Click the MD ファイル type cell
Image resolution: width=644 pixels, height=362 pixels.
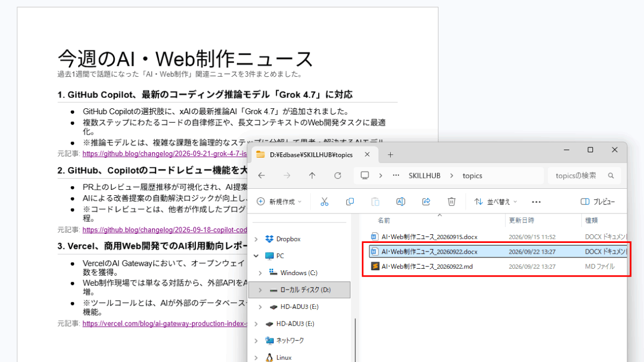(599, 267)
